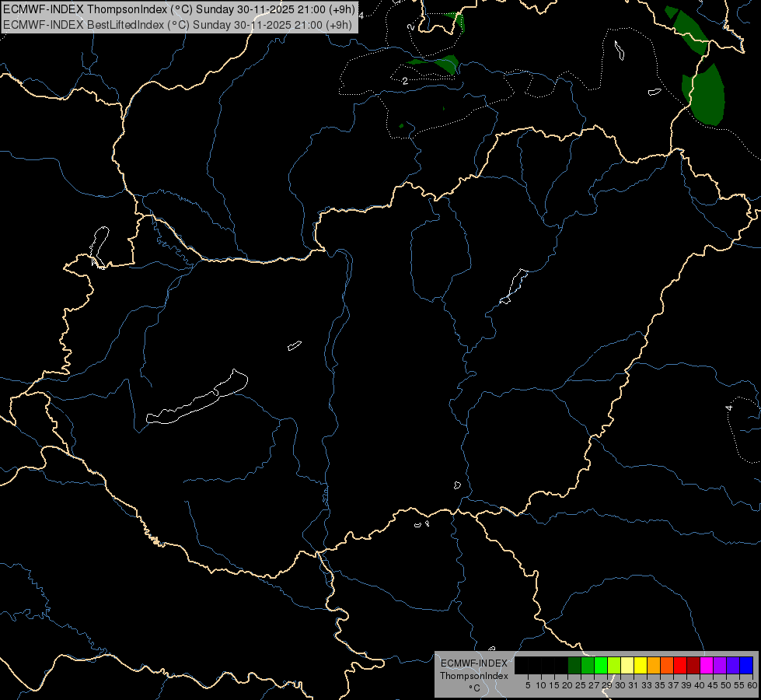This screenshot has height=700, width=761.
Task: Click the legend tick value '31'
Action: click(634, 685)
